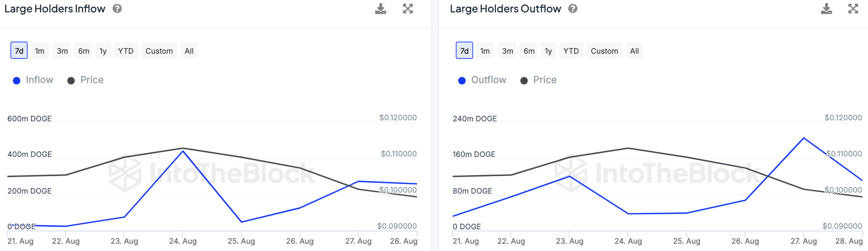The height and width of the screenshot is (251, 868).
Task: Expand Outflow chart to fullscreen
Action: coord(853,9)
